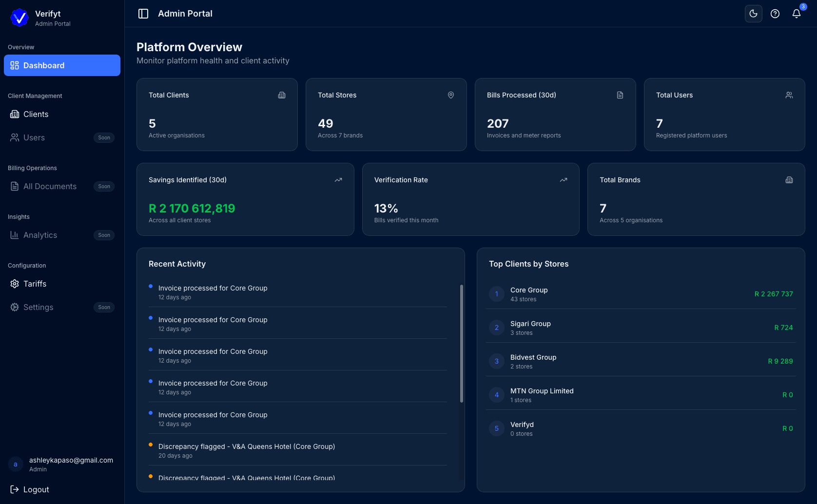Click the R 2 267 737 amount
This screenshot has width=817, height=504.
(x=774, y=294)
